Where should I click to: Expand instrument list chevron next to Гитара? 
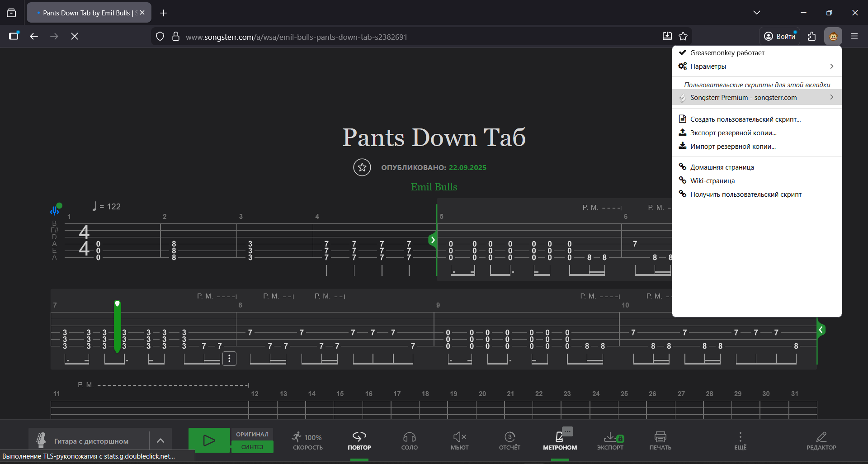(x=160, y=440)
